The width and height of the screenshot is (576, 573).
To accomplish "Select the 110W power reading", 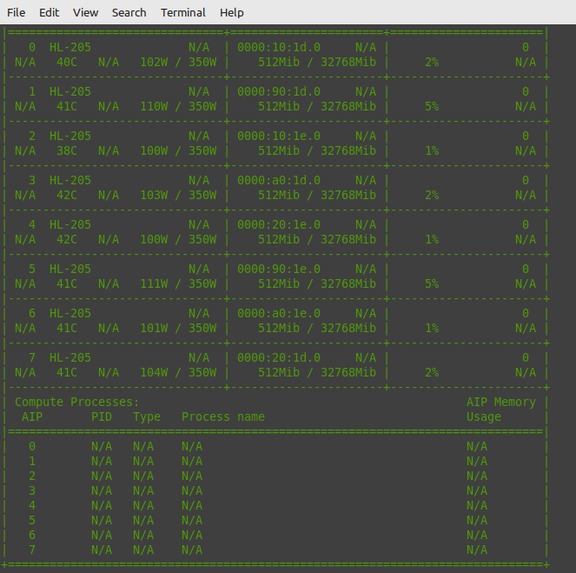I will (154, 107).
